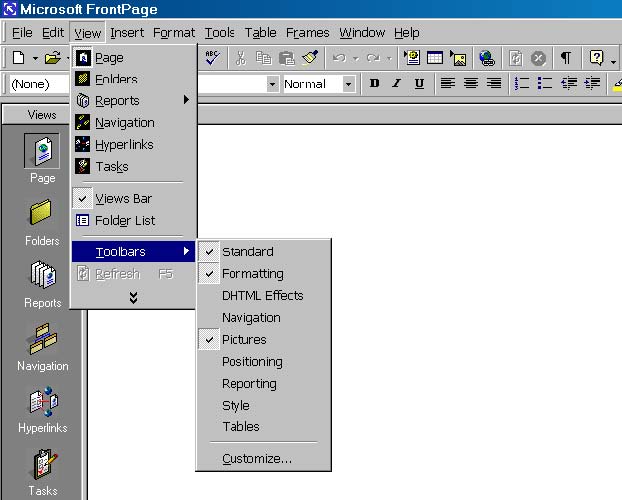
Task: Open the New Page dropdown arrow
Action: coord(35,58)
